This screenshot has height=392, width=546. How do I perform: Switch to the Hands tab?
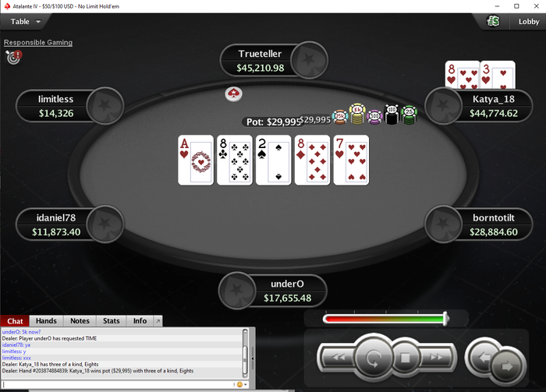(x=46, y=321)
